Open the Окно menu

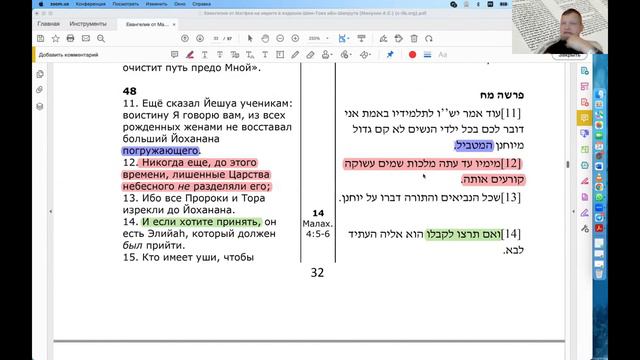click(x=180, y=4)
